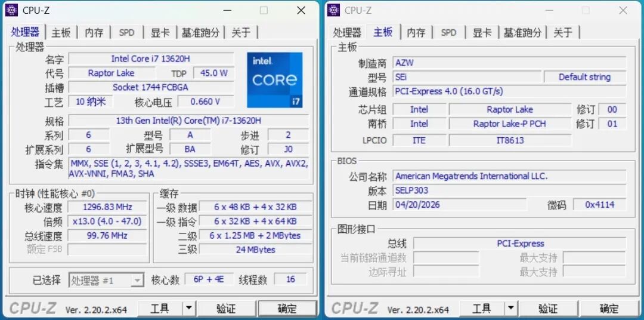Click the instruction set text starting with MMX
This screenshot has width=644, height=320.
coord(188,168)
